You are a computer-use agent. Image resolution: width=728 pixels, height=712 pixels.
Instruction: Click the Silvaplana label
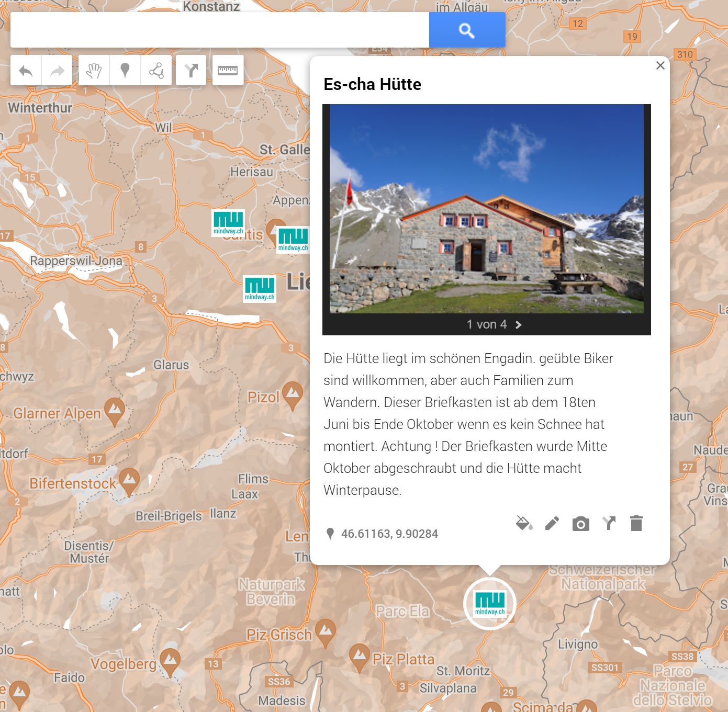pyautogui.click(x=448, y=688)
